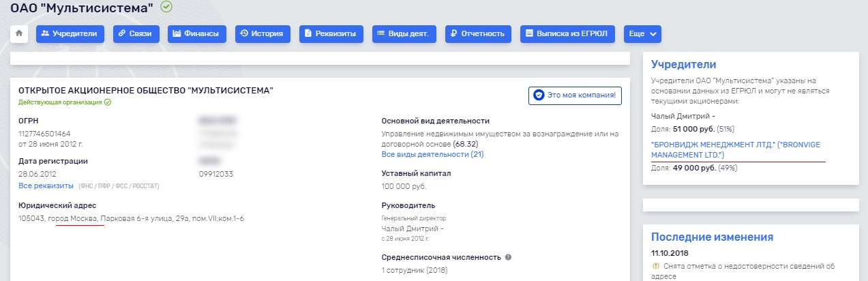Click the ФНС / ПФР / ФСС / РОССТАТ note
Viewport: 868px width, 281px height.
point(118,186)
